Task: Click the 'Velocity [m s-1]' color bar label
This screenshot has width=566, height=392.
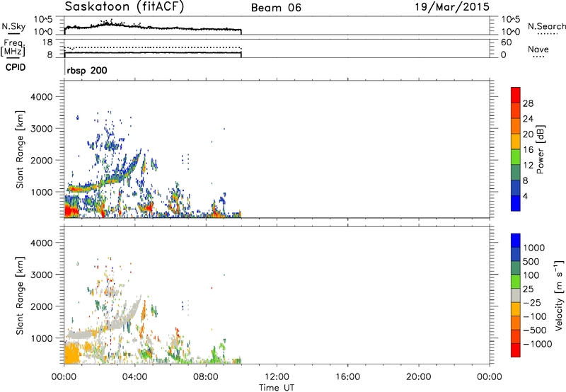Action: 559,295
